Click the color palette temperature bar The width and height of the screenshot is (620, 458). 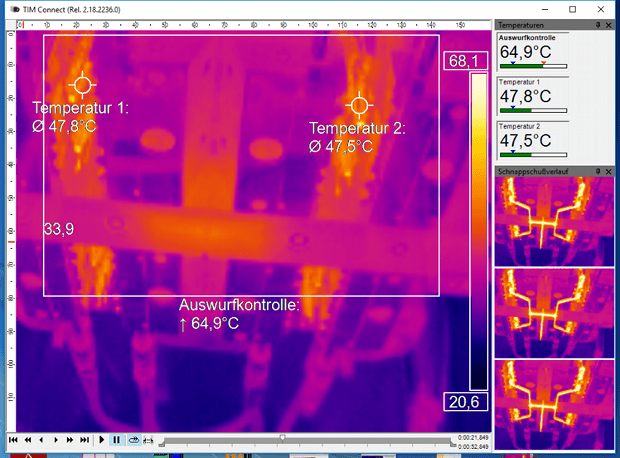coord(478,231)
